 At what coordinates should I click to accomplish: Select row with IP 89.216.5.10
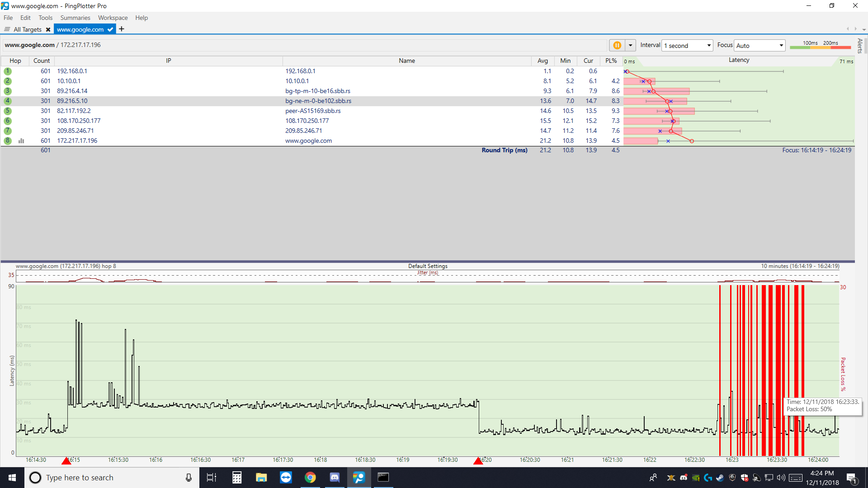pyautogui.click(x=311, y=101)
